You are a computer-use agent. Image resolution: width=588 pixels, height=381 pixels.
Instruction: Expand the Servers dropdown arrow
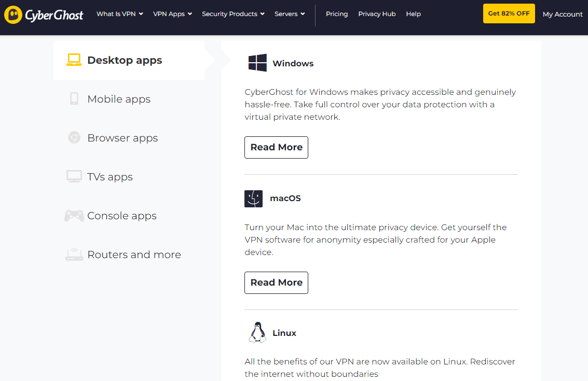[x=303, y=14]
